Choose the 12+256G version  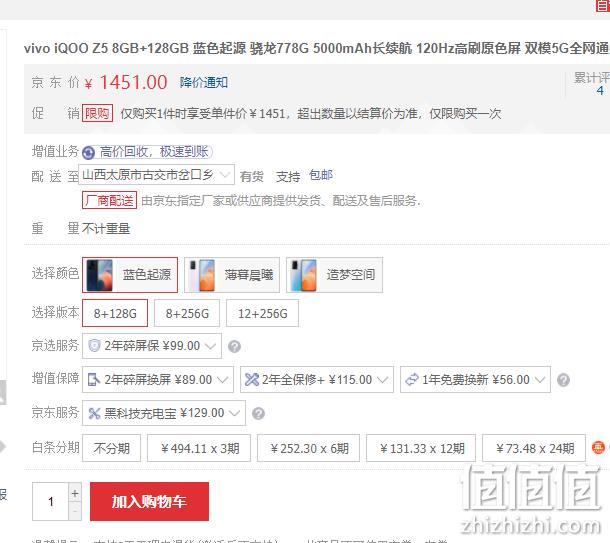pos(263,313)
